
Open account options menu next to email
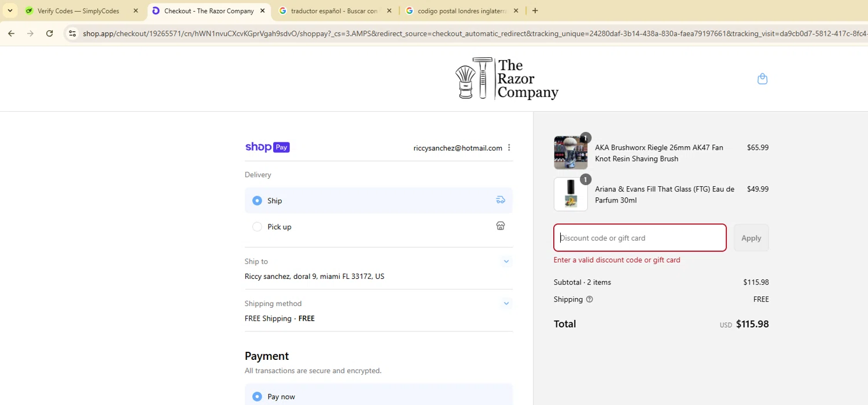click(x=509, y=148)
